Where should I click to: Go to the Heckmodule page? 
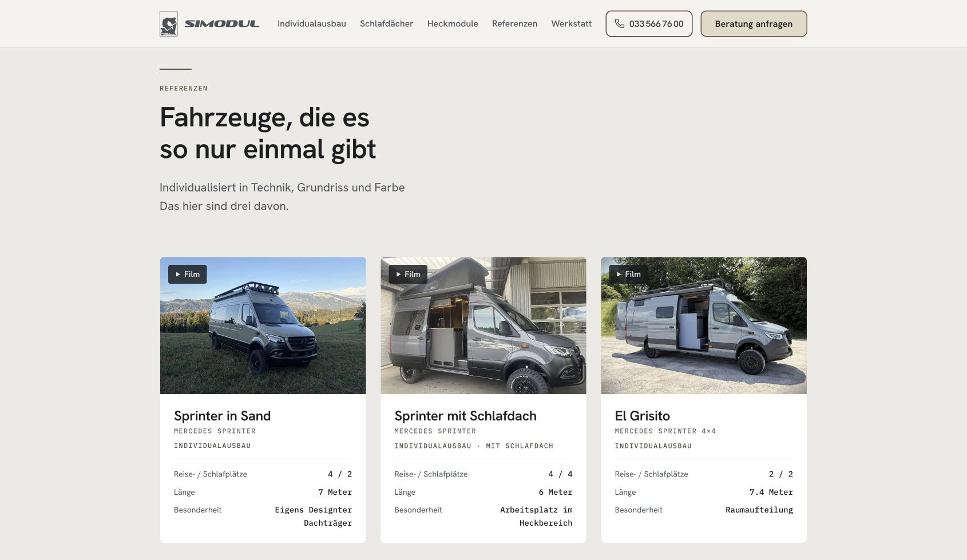coord(453,23)
